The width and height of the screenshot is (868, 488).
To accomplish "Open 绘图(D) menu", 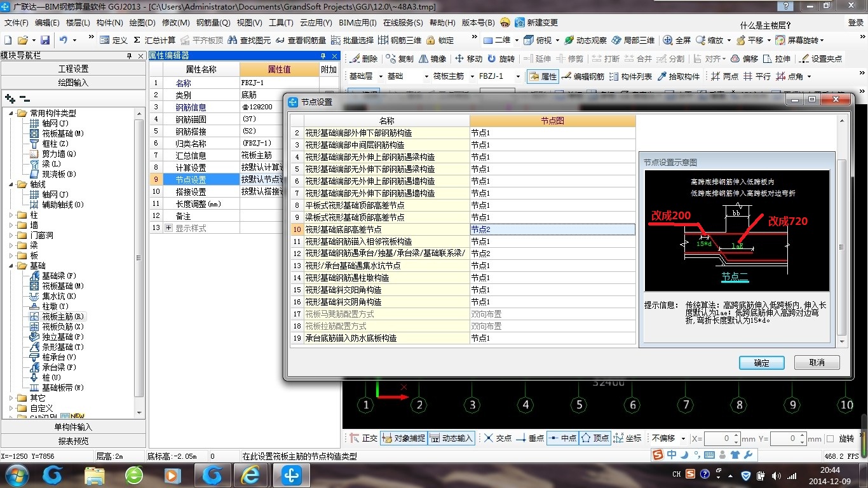I will (142, 22).
